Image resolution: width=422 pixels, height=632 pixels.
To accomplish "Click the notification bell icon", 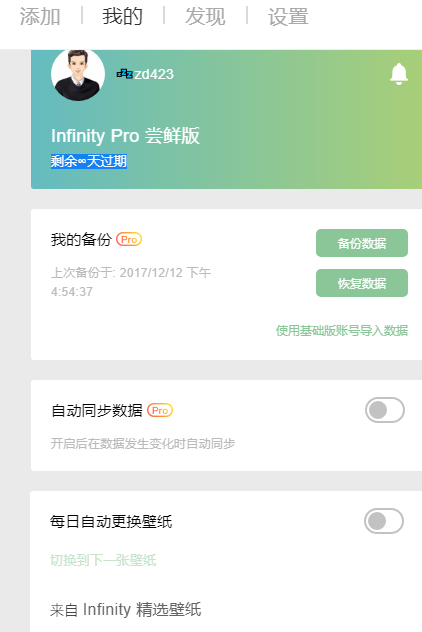I will pos(399,74).
